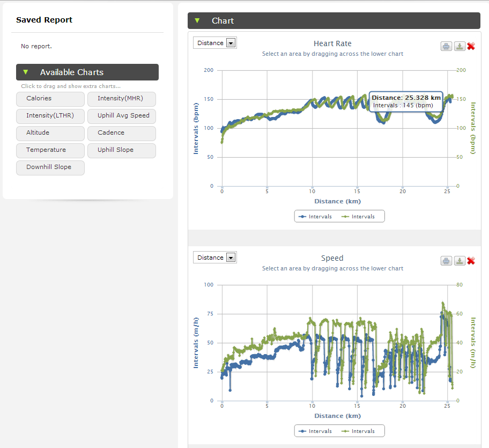489x448 pixels.
Task: Click the Available Charts header bar
Action: pyautogui.click(x=87, y=72)
